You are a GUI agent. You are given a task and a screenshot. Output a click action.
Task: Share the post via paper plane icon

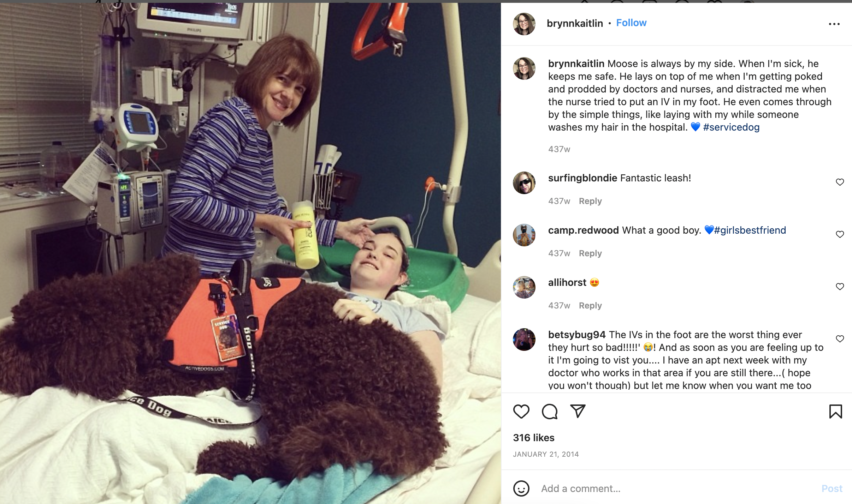pyautogui.click(x=578, y=411)
